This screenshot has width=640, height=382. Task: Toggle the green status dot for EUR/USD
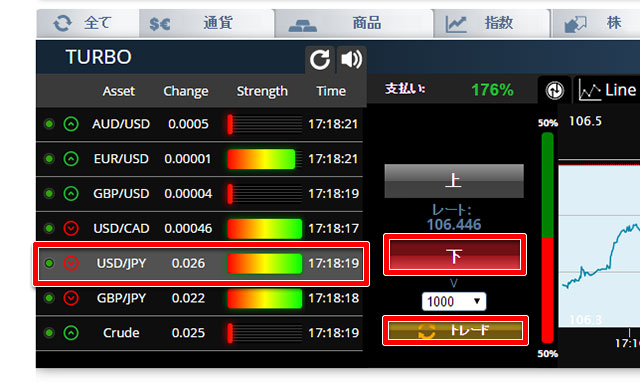[49, 159]
